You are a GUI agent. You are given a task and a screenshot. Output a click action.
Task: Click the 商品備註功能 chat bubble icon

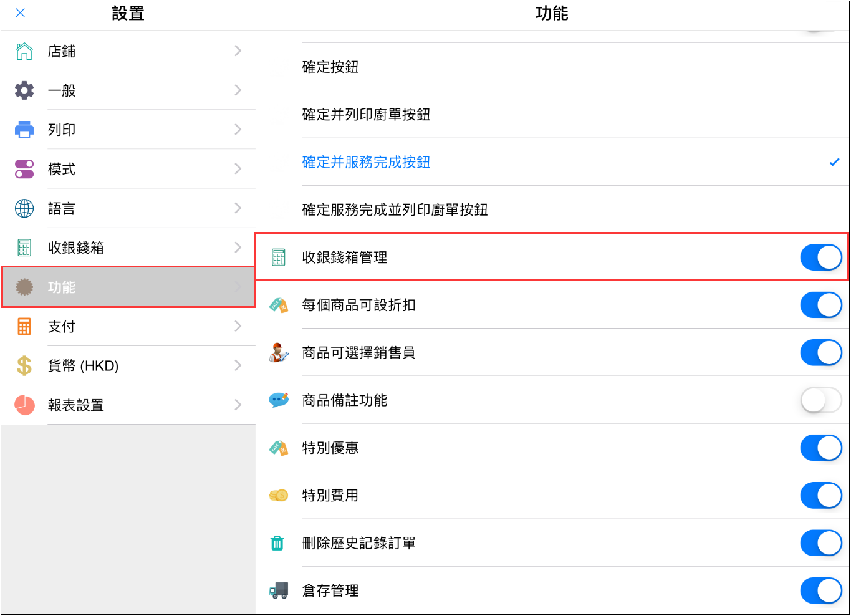pos(278,400)
